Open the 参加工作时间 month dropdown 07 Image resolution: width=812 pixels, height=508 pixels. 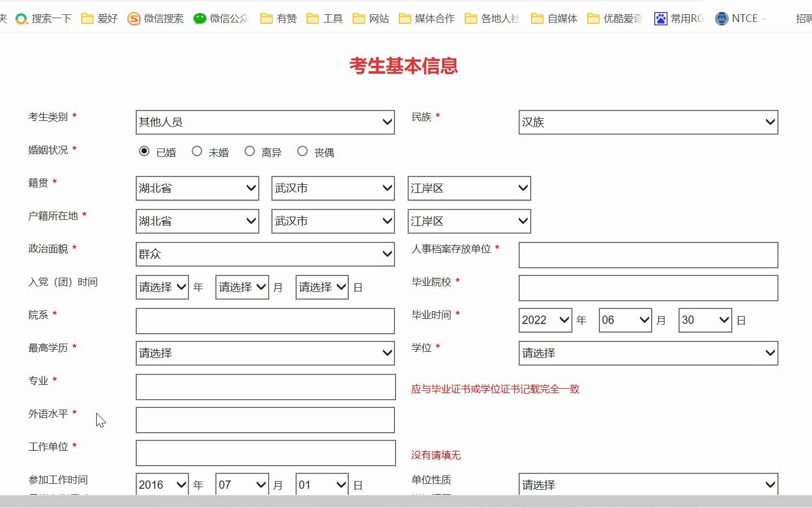click(242, 484)
